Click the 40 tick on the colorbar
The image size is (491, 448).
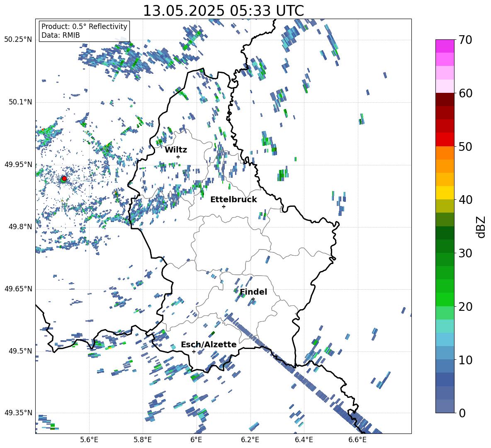point(465,200)
